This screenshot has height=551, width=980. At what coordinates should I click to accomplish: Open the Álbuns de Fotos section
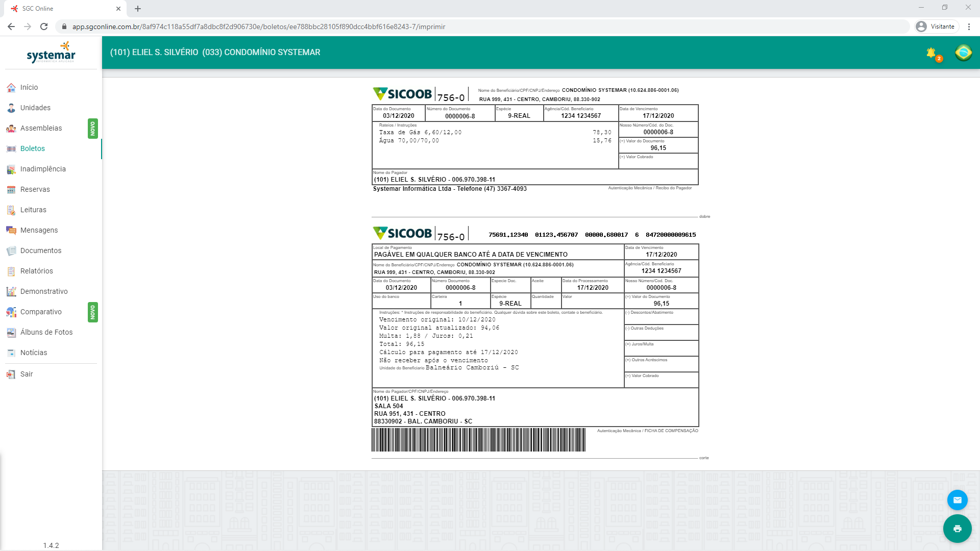coord(51,332)
